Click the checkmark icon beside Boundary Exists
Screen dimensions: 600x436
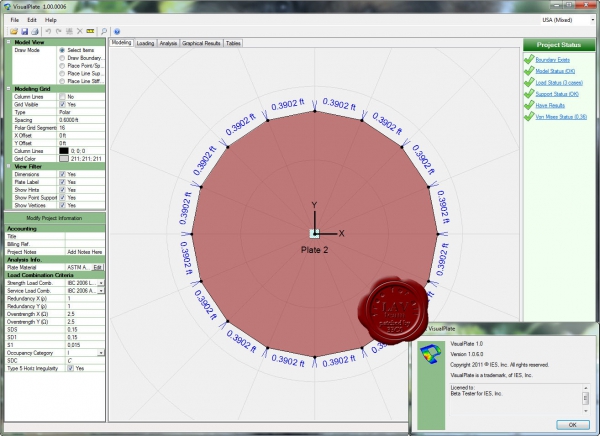tap(529, 59)
